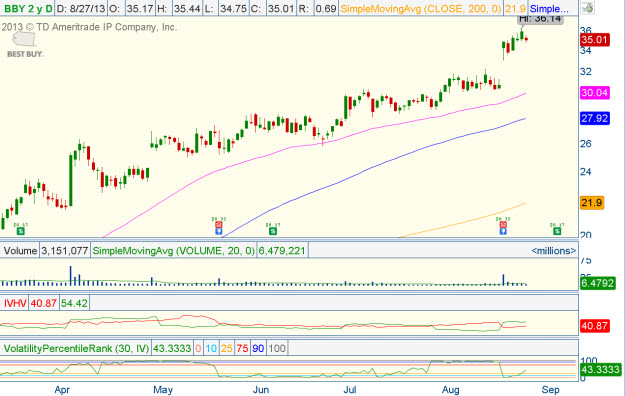Click the TD Ameritrade IP Company copyright text
This screenshot has height=396, width=625.
(x=89, y=27)
